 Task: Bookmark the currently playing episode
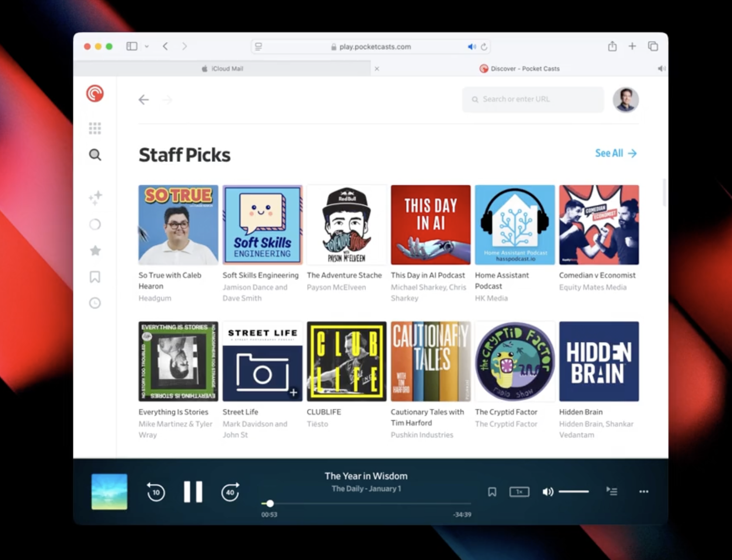(x=492, y=492)
